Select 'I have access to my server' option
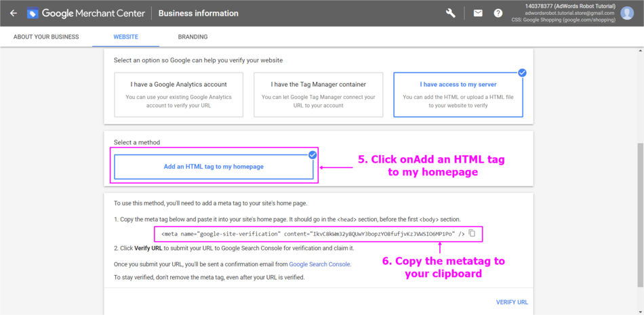The width and height of the screenshot is (644, 315). point(458,95)
